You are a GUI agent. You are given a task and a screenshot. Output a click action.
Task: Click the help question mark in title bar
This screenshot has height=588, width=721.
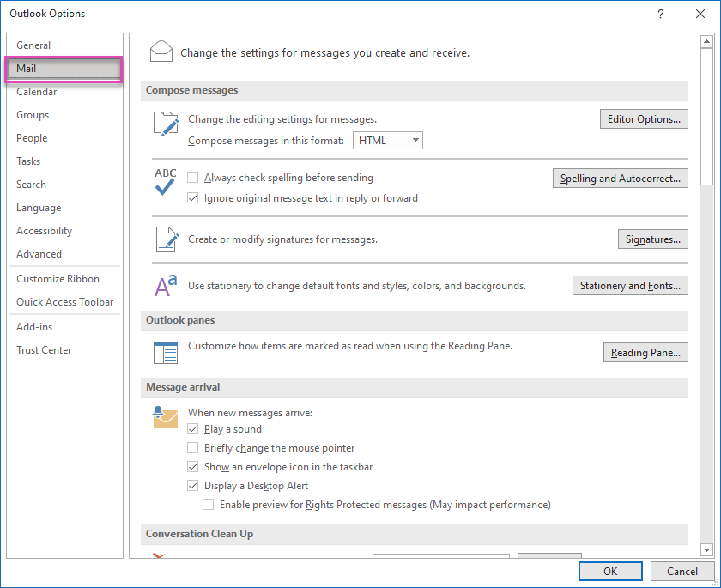(660, 15)
